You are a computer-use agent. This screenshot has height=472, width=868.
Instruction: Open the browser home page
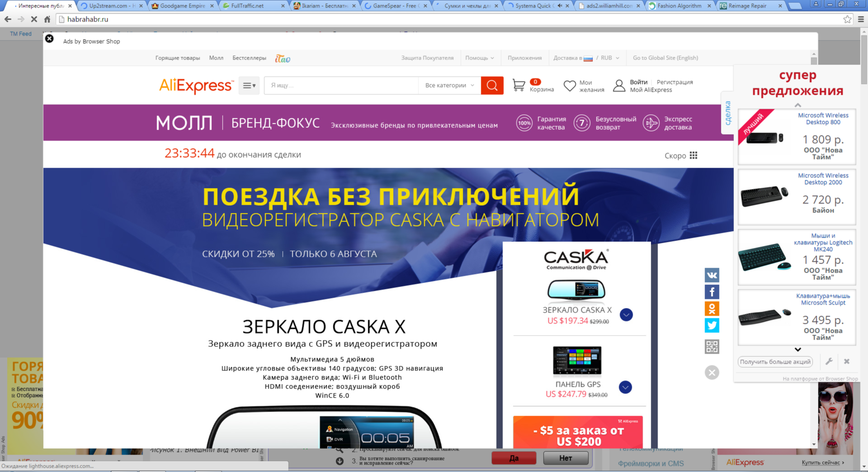click(x=47, y=19)
